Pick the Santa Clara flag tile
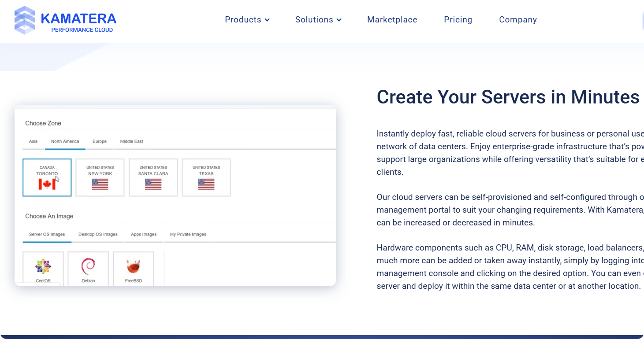The image size is (644, 339). pyautogui.click(x=153, y=184)
